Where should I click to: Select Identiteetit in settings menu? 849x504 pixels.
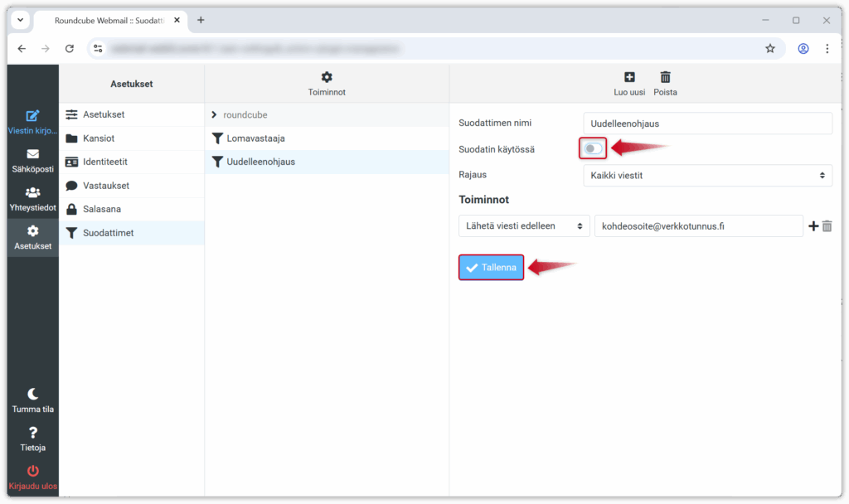click(104, 162)
